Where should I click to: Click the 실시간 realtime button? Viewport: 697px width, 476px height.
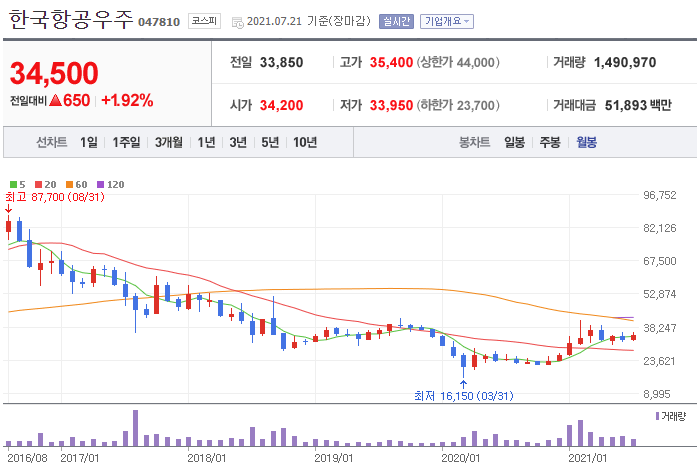396,21
